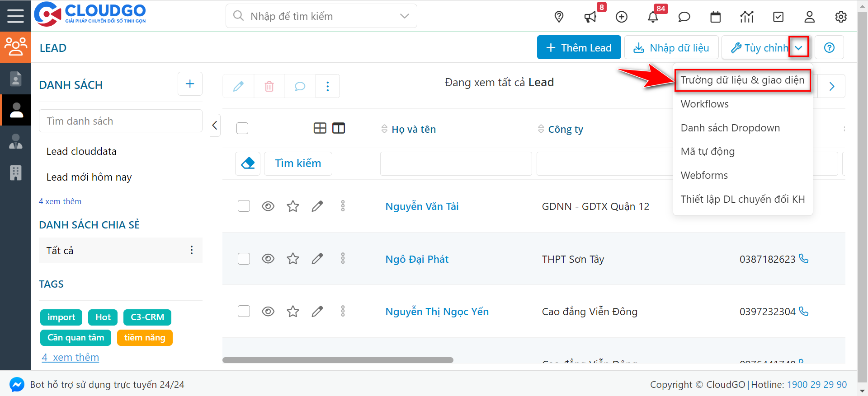Open the businessman sidebar icon
Screen dimensions: 868x396
click(x=15, y=141)
